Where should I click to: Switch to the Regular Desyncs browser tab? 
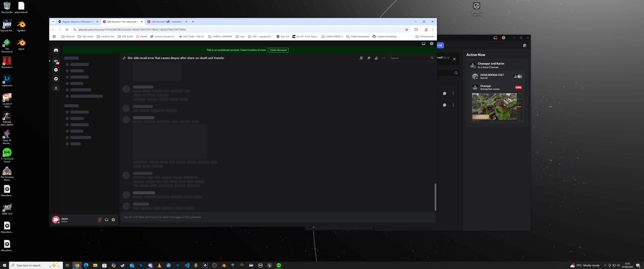(77, 21)
